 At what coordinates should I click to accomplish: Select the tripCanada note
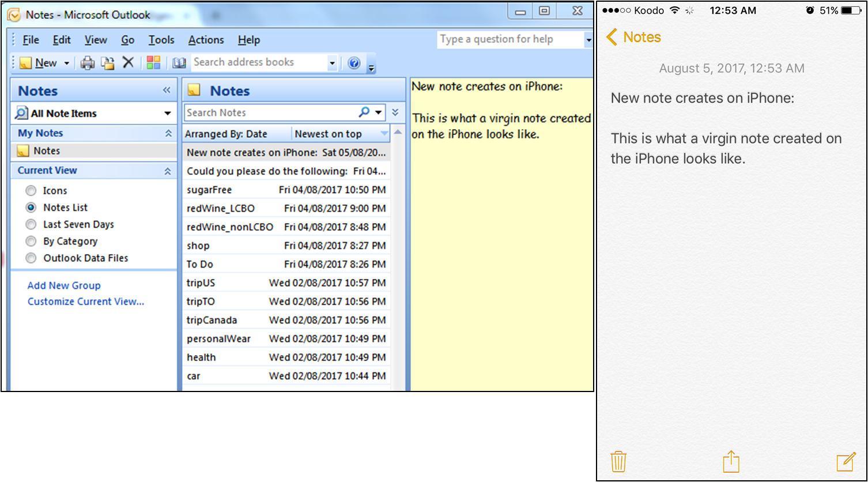pyautogui.click(x=286, y=320)
